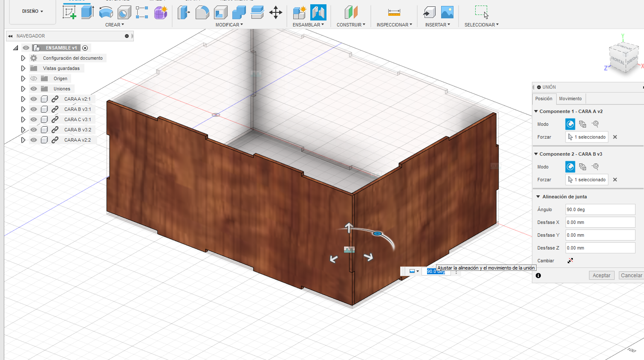Expand CARA A v2:2 component

pyautogui.click(x=23, y=140)
